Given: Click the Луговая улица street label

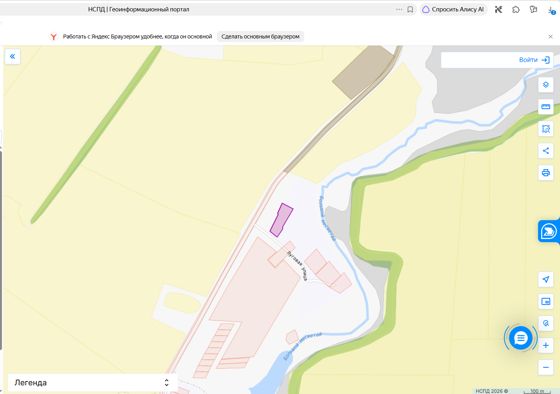Looking at the screenshot, I should tap(298, 265).
